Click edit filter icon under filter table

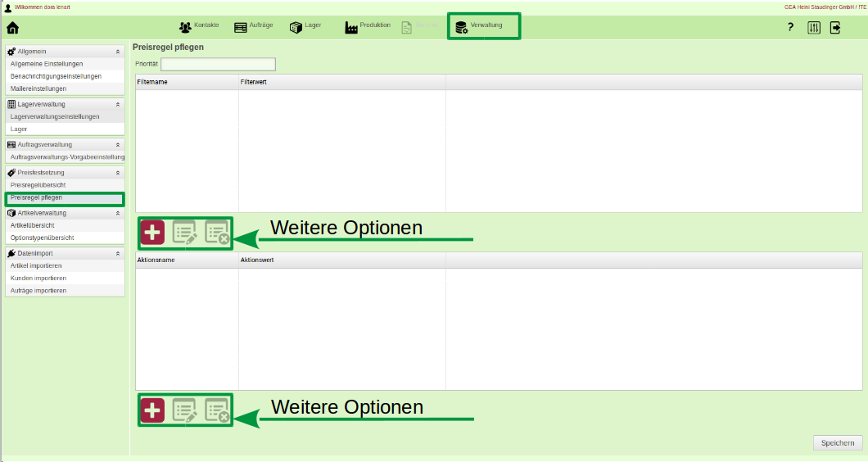pos(184,233)
